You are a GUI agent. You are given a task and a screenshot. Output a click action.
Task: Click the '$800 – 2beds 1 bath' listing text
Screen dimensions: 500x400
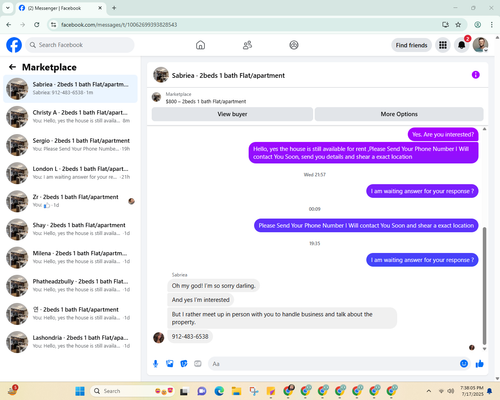click(206, 101)
